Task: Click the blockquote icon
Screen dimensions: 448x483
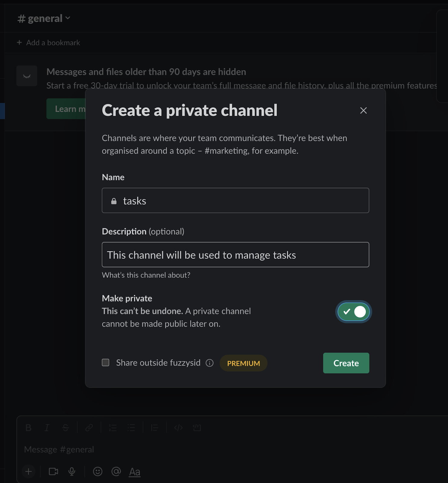Action: (x=155, y=428)
